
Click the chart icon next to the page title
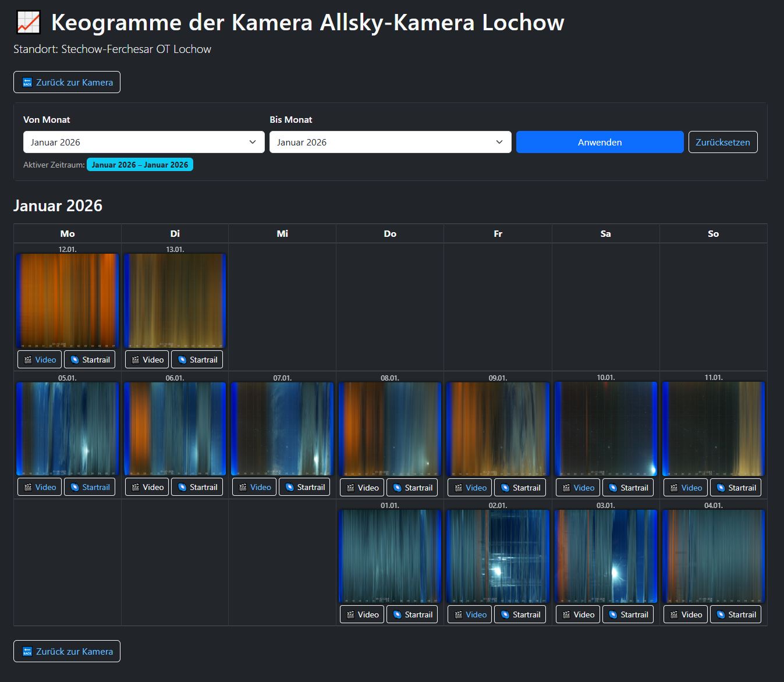click(x=29, y=22)
